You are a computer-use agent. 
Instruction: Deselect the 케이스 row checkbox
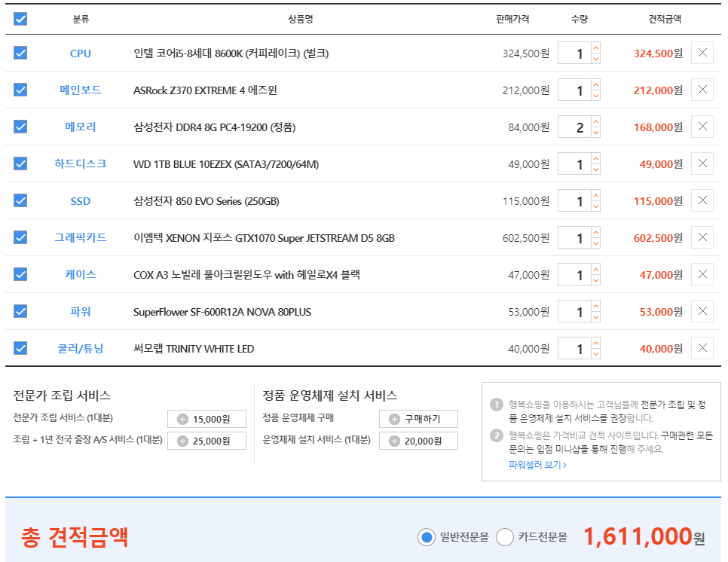(20, 274)
